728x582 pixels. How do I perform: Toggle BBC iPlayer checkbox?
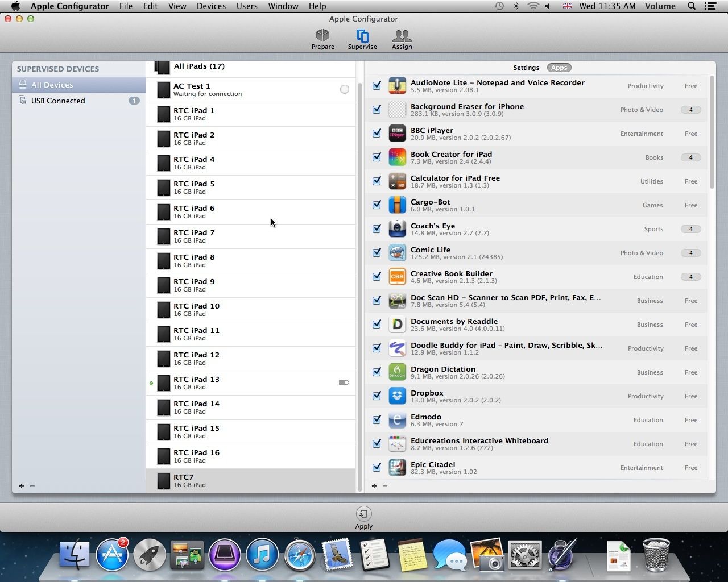point(377,133)
